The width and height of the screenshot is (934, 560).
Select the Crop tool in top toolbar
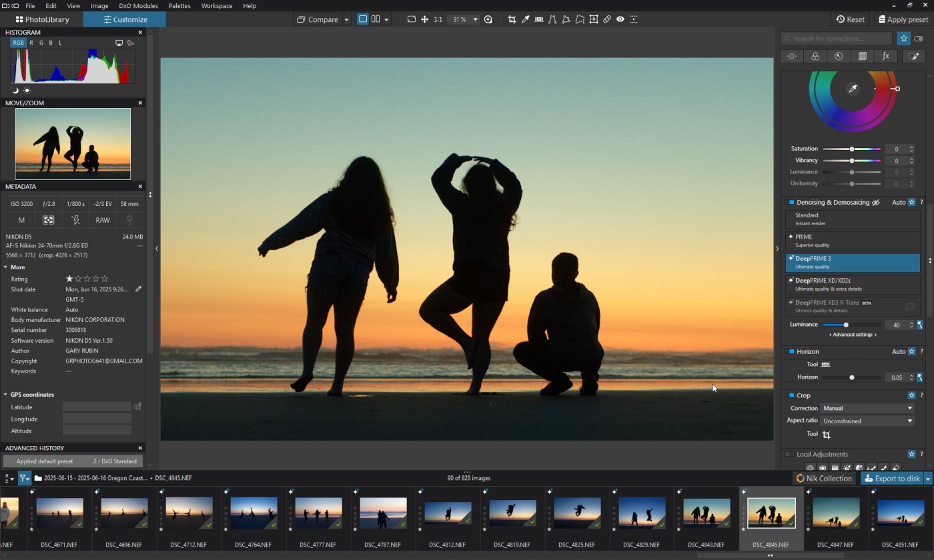click(x=512, y=19)
